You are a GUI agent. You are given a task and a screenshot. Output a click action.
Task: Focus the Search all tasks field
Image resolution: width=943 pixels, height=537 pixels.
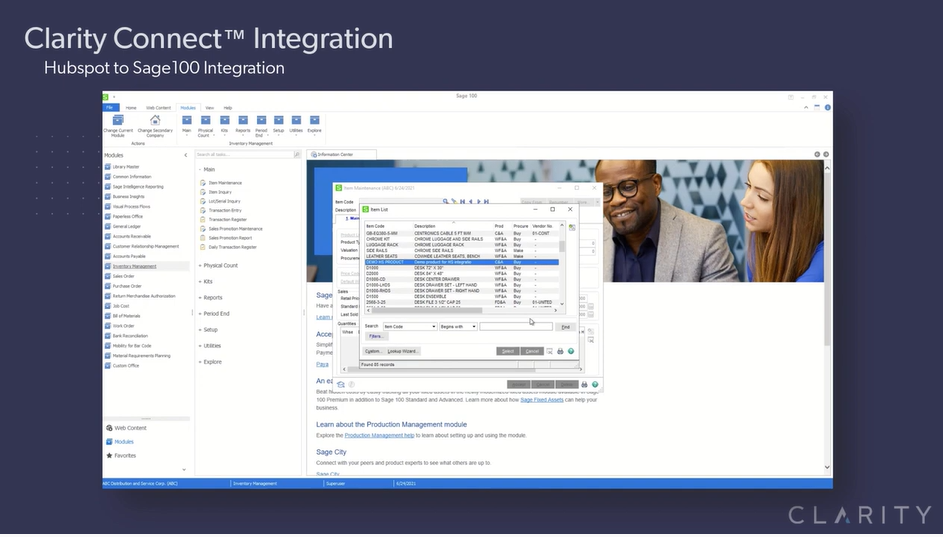(244, 155)
